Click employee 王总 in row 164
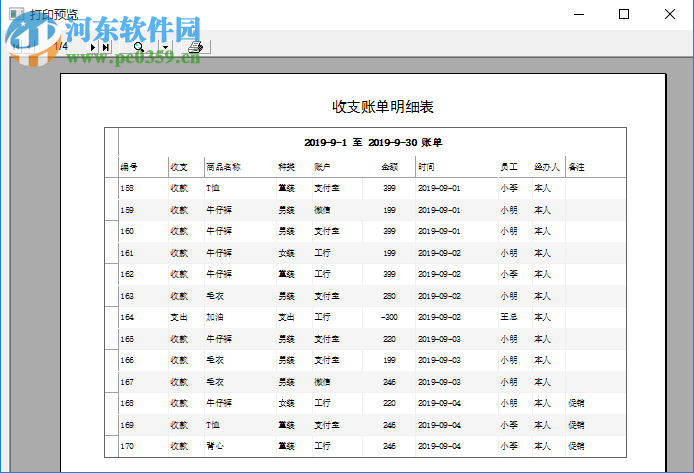Screen dimensions: 694x473 point(509,317)
